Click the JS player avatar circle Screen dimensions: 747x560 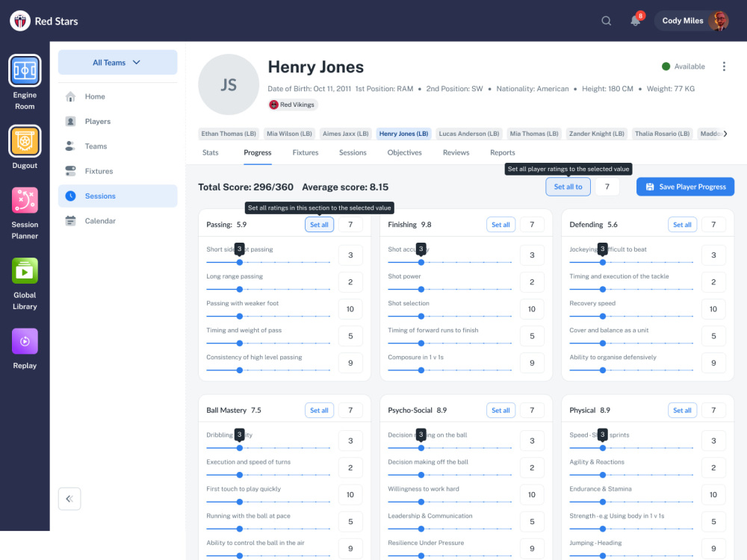(x=229, y=84)
